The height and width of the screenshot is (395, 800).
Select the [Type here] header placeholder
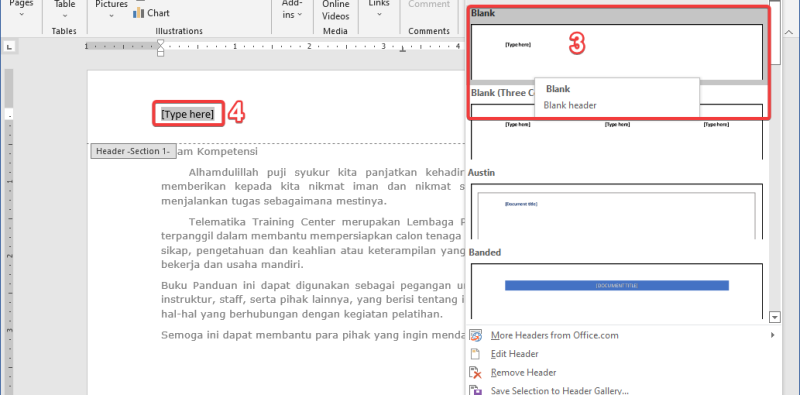(188, 114)
